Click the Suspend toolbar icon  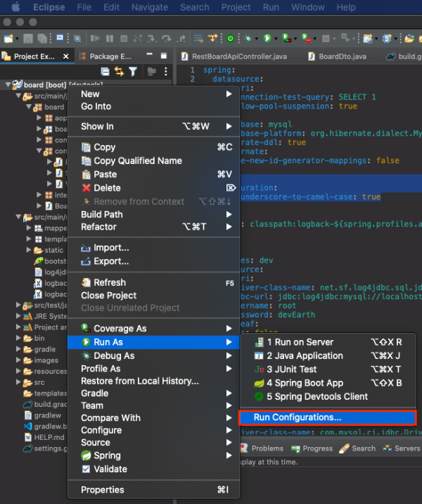click(x=110, y=39)
